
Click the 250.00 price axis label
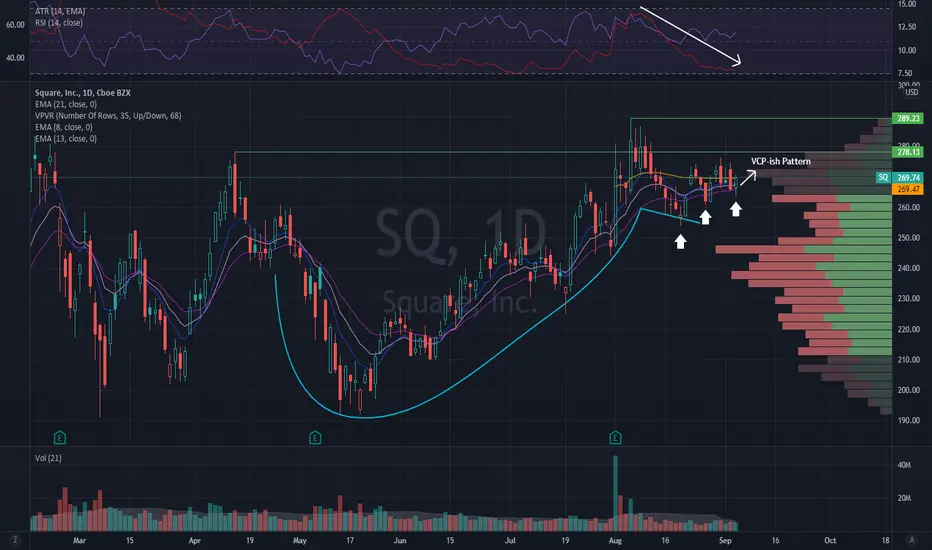908,238
